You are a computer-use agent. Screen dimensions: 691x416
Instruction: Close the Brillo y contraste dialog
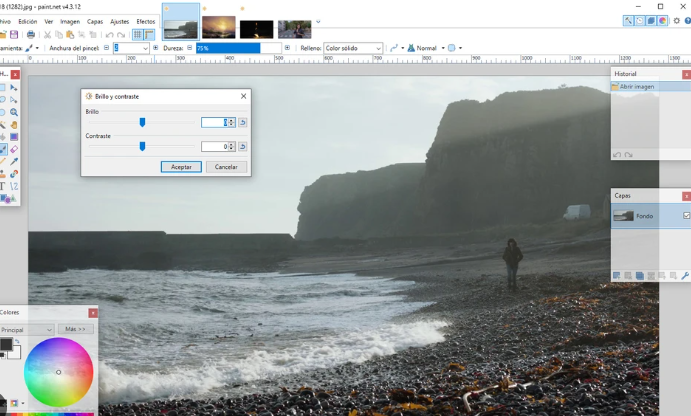pos(243,96)
